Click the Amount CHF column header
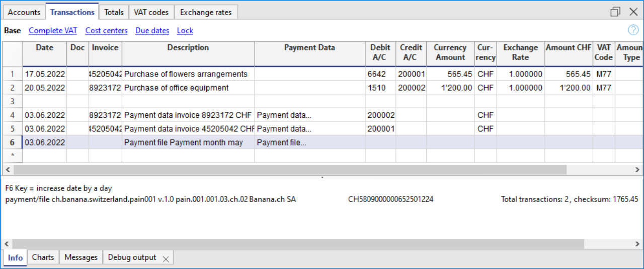The image size is (644, 269). pos(569,53)
